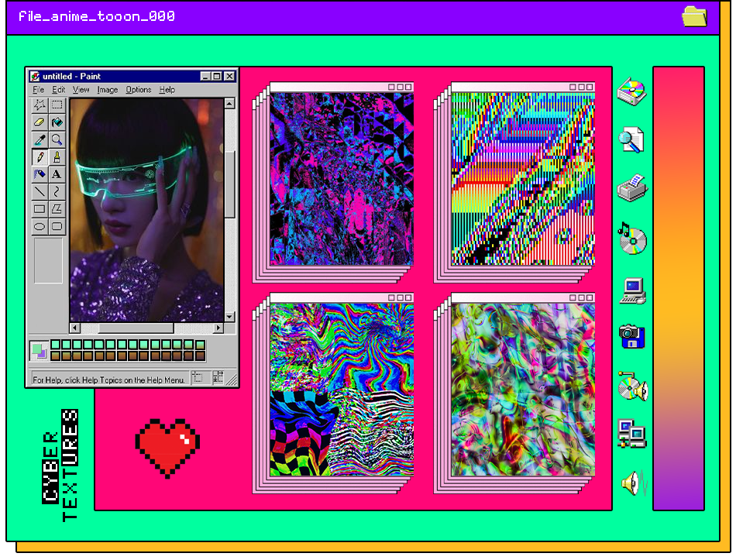Viewport: 736px width, 560px height.
Task: Open the View menu in Paint
Action: pos(81,90)
